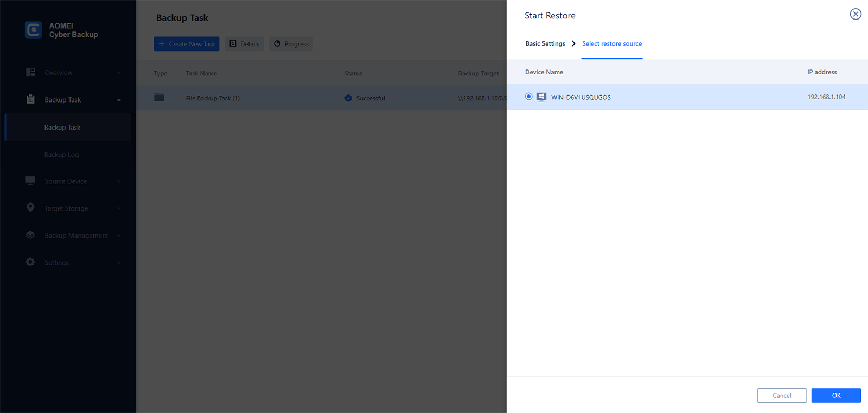Click the Backup Management layers icon
The height and width of the screenshot is (413, 868).
point(30,235)
